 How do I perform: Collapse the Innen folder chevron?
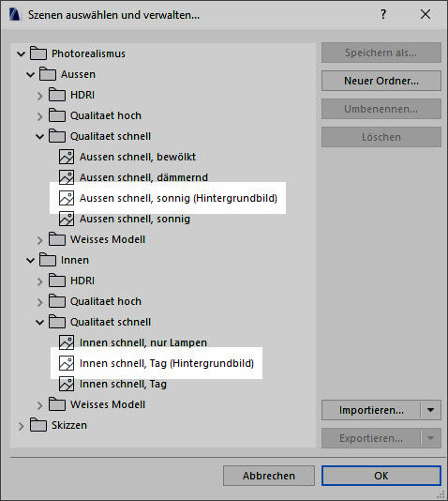pos(30,261)
